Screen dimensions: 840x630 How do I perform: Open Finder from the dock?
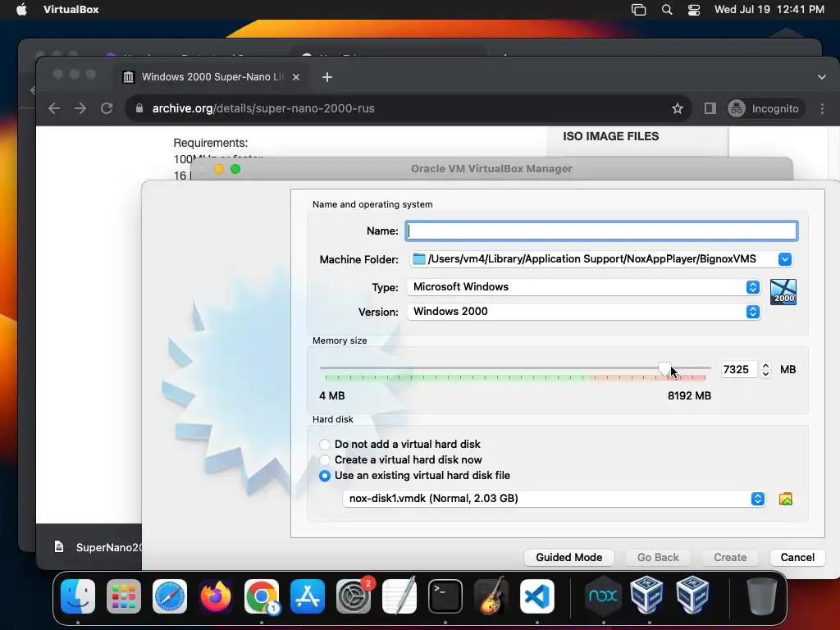coord(78,596)
